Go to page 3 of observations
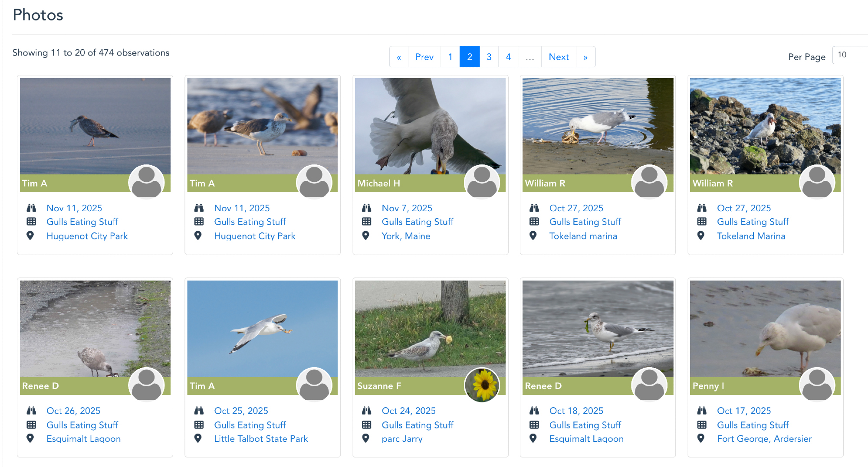 pos(489,57)
